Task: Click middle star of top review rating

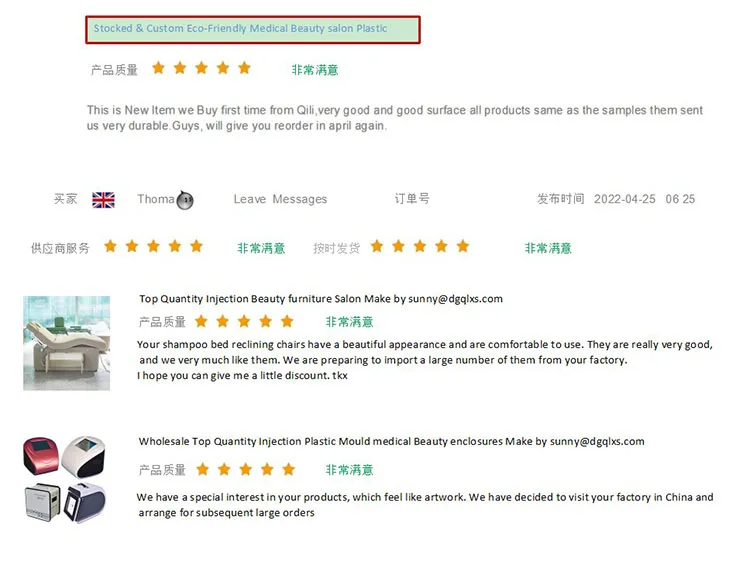Action: pyautogui.click(x=201, y=69)
